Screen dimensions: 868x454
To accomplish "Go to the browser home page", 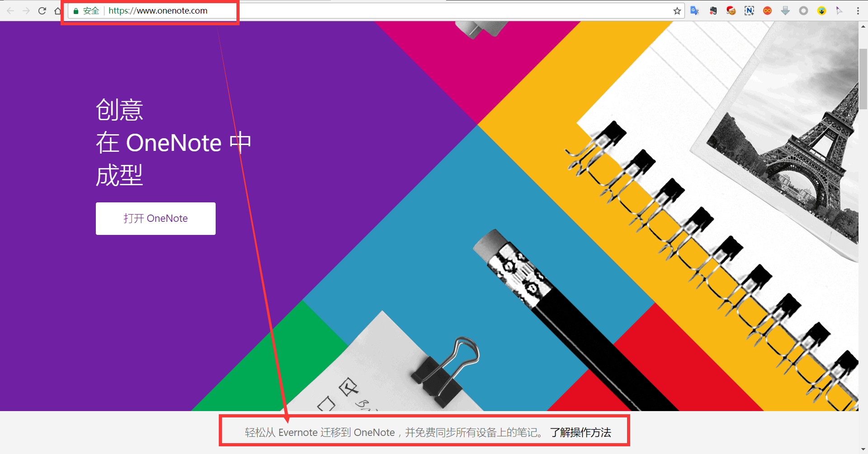I will (x=58, y=11).
